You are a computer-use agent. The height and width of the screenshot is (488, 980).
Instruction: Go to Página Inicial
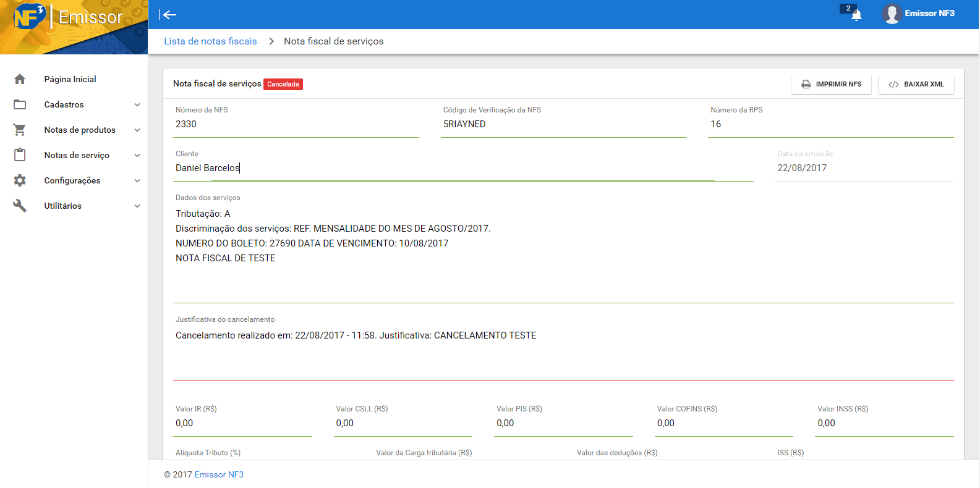click(70, 79)
